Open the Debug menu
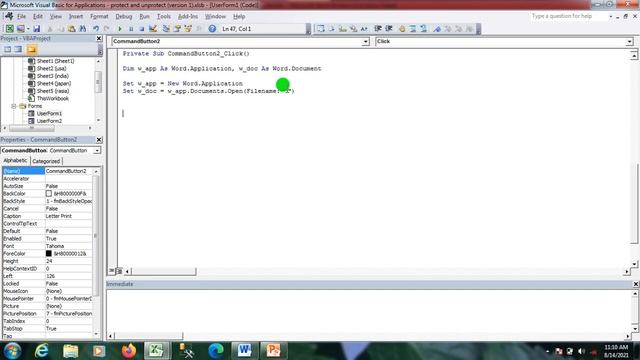The width and height of the screenshot is (640, 360). pyautogui.click(x=124, y=16)
